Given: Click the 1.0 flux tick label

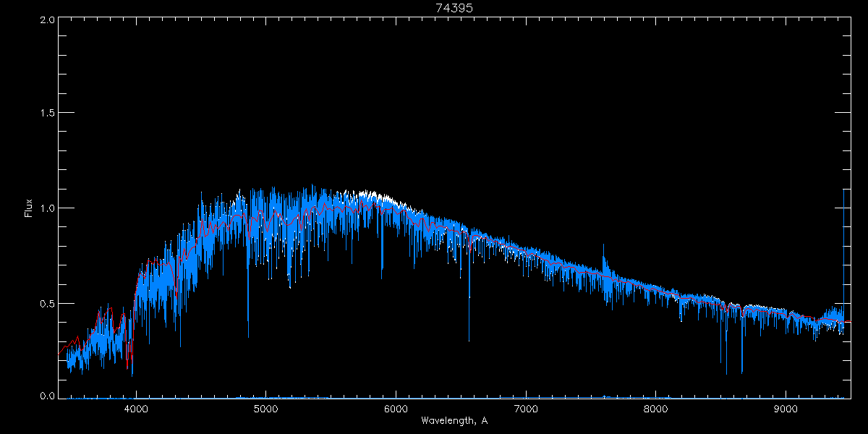Looking at the screenshot, I should (x=46, y=208).
